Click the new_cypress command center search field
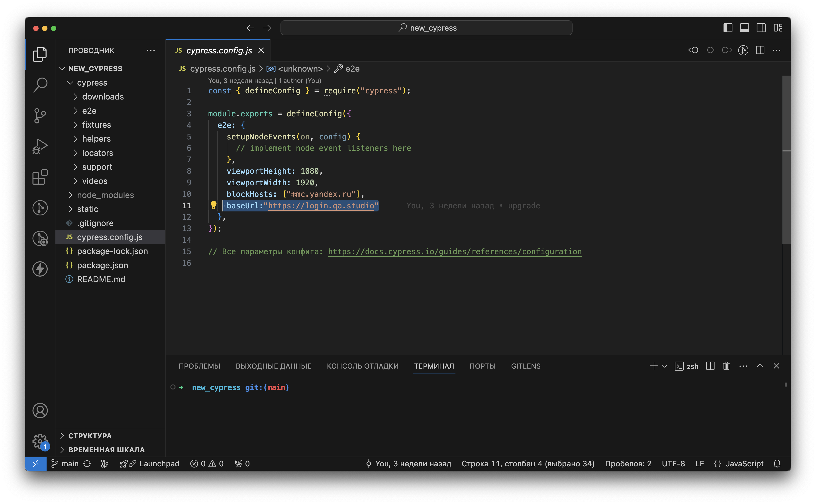The height and width of the screenshot is (504, 816). [426, 28]
